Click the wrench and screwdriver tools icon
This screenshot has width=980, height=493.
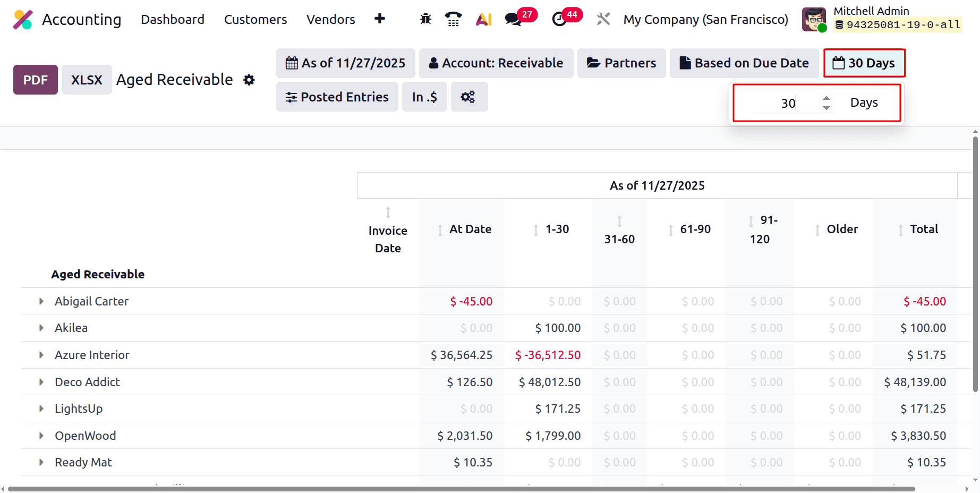coord(603,19)
